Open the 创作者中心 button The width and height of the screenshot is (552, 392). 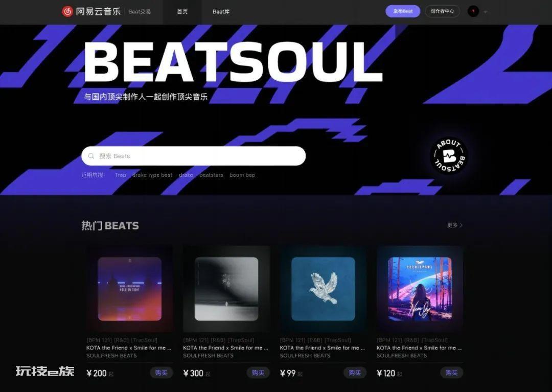[x=442, y=11]
